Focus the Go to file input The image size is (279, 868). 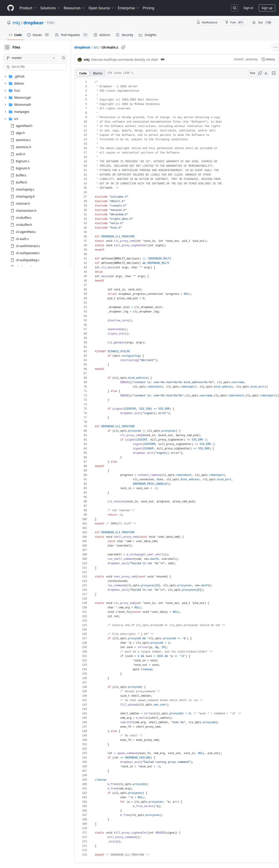click(x=35, y=67)
